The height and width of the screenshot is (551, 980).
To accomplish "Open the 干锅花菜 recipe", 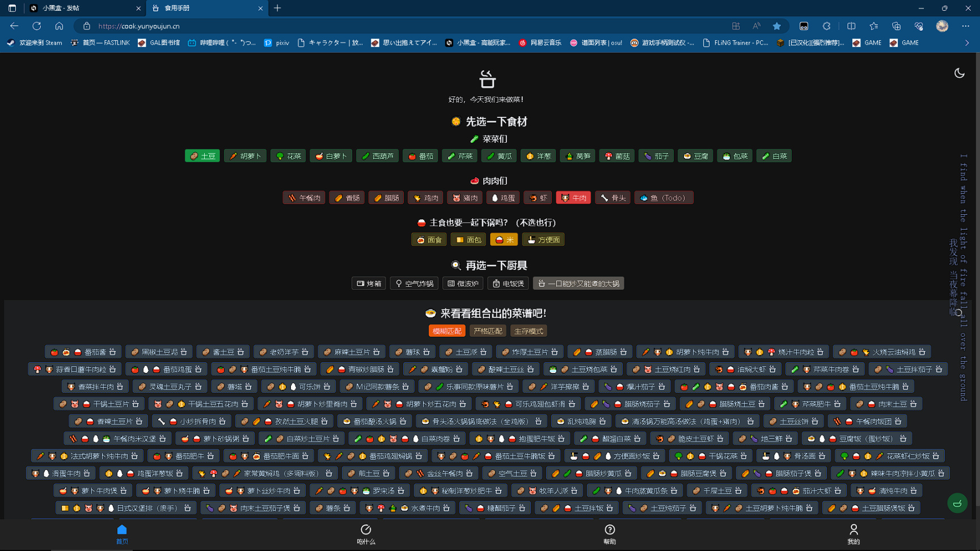I will coord(711,456).
